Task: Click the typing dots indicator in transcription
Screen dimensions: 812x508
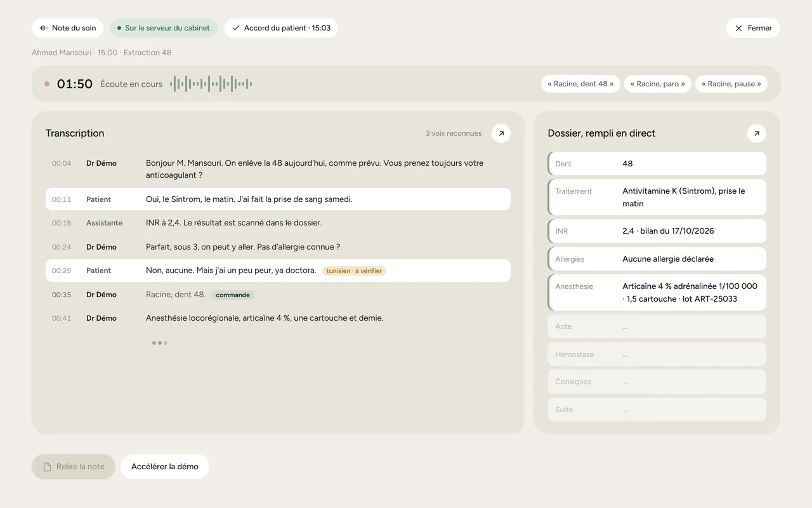Action: [160, 343]
